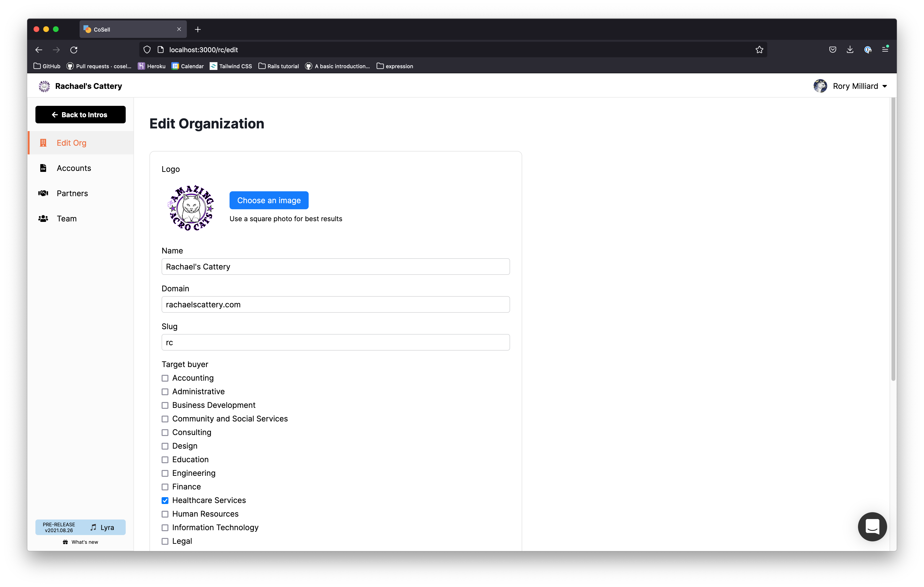924x587 pixels.
Task: Click the browser forward arrow
Action: pos(56,50)
